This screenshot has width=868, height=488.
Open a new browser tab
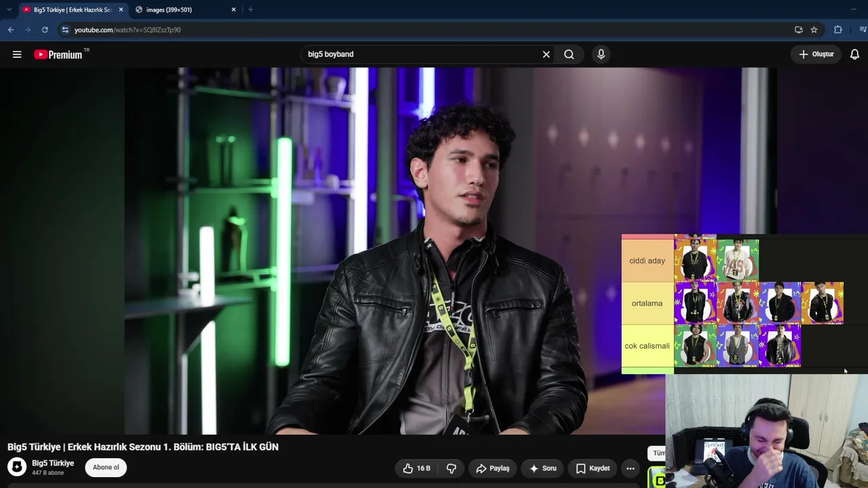click(250, 9)
